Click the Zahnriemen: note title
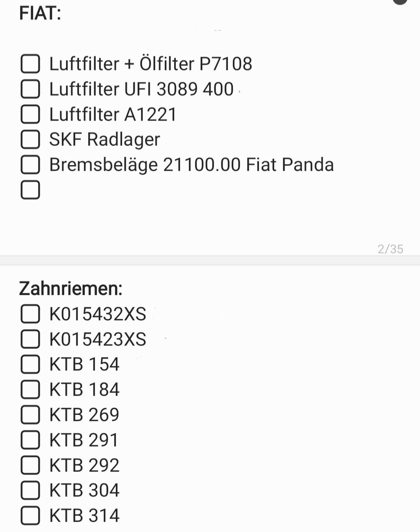 pos(71,288)
